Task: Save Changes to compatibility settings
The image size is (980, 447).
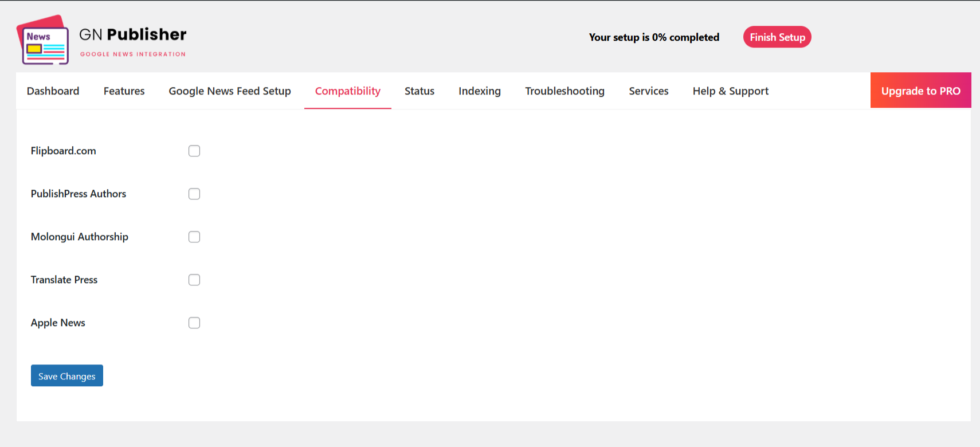Action: click(x=67, y=375)
